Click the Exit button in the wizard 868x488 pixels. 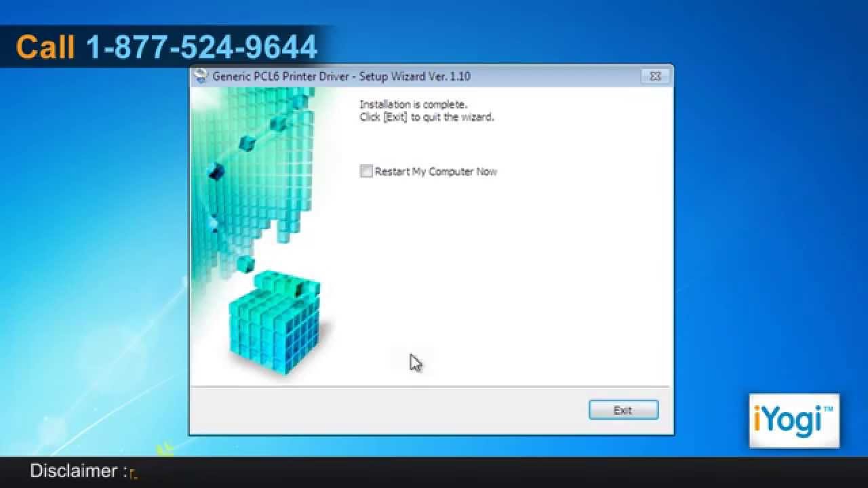(x=623, y=410)
